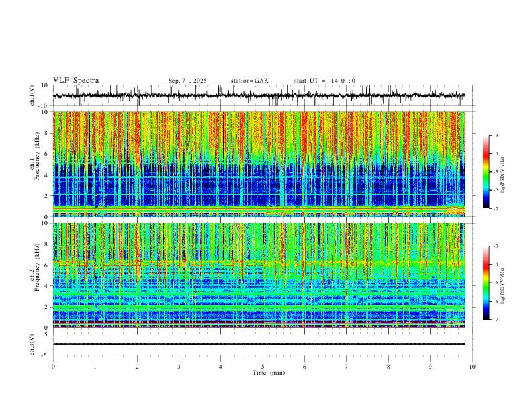Image resolution: width=532 pixels, height=411 pixels.
Task: Click the time axis tick label "4"
Action: 220,367
